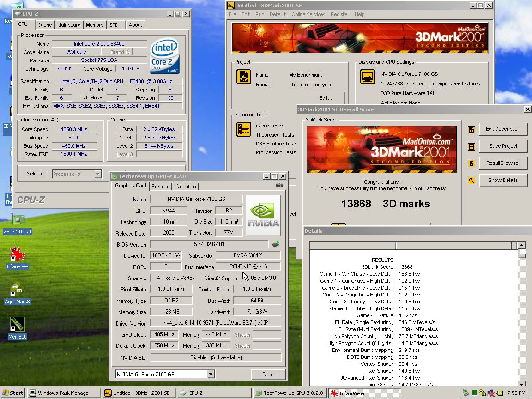The image size is (532, 399).
Task: Click the NVIDIA SLI status field
Action: pos(216,357)
